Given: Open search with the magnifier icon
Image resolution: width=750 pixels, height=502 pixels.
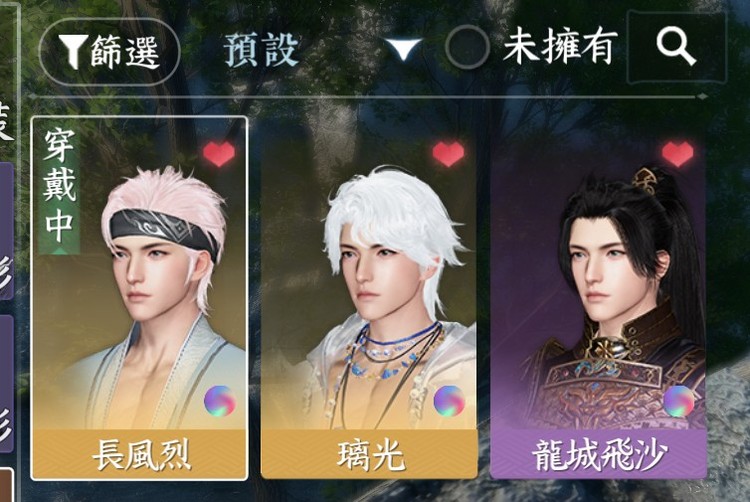Looking at the screenshot, I should click(676, 46).
